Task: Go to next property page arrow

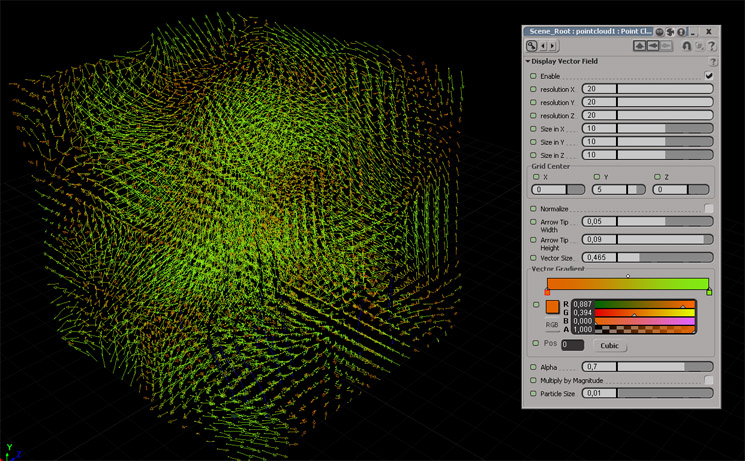Action: [553, 46]
